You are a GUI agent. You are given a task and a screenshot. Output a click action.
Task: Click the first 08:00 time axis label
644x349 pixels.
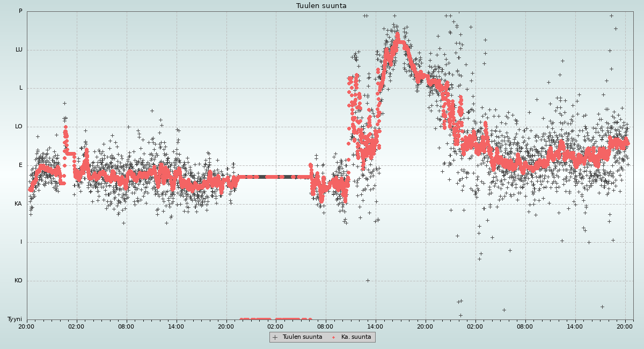point(126,326)
